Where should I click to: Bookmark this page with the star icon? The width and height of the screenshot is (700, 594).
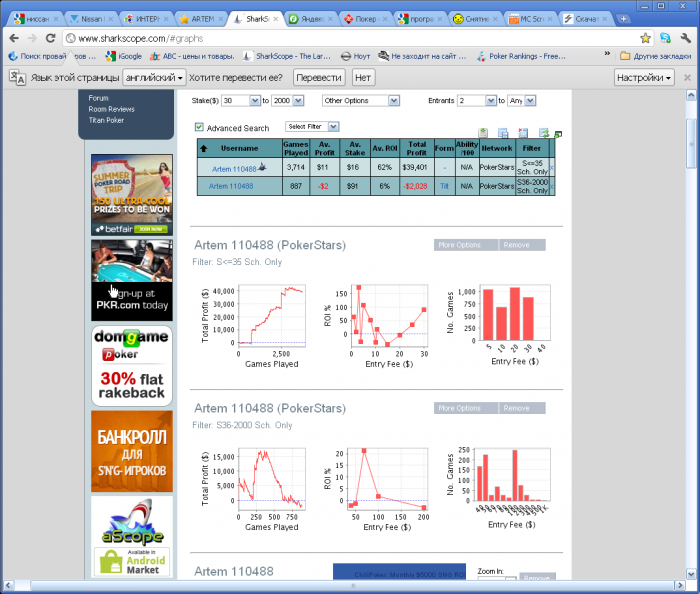click(645, 38)
